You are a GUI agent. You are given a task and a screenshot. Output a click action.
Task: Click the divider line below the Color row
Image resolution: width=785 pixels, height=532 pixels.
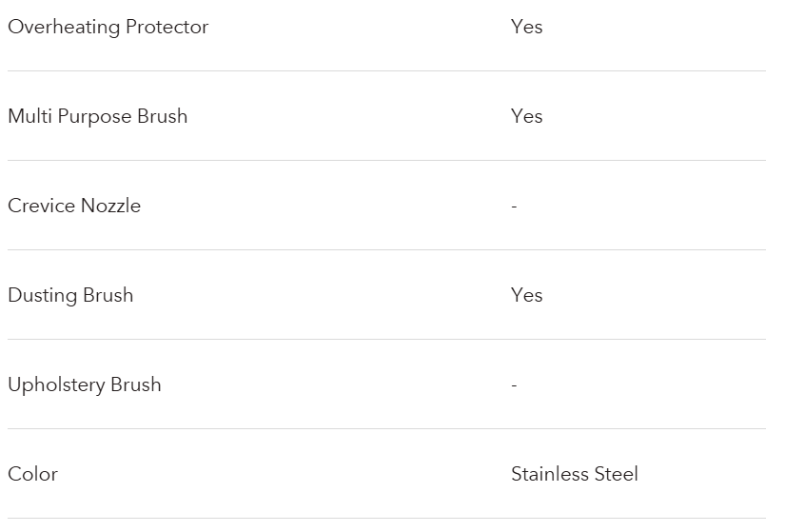(x=386, y=518)
